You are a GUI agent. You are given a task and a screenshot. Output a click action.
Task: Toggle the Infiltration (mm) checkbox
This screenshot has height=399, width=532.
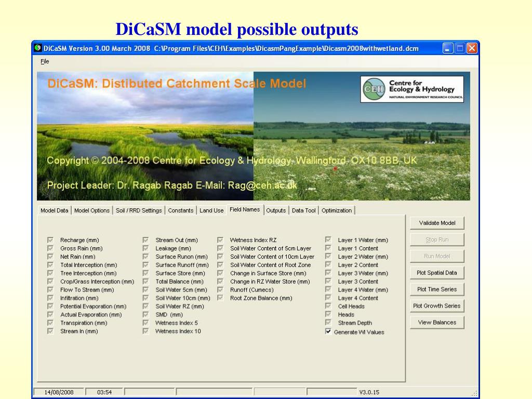click(50, 298)
